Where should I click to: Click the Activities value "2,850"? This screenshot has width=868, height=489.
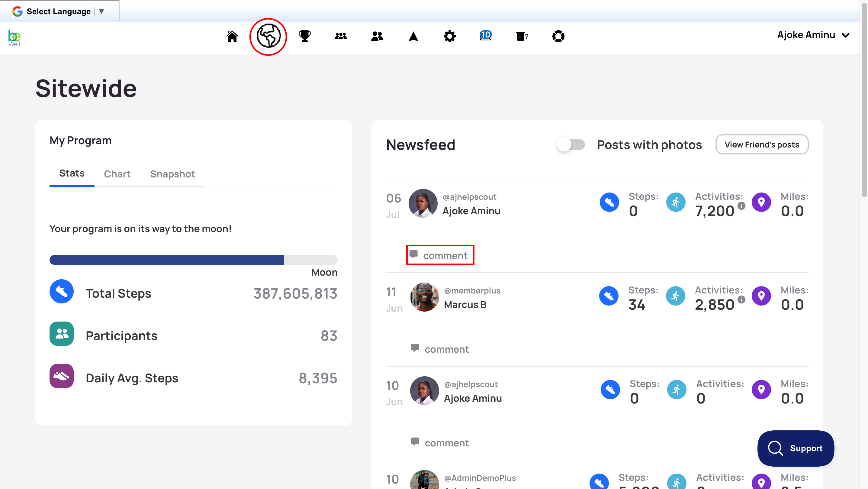pyautogui.click(x=714, y=305)
